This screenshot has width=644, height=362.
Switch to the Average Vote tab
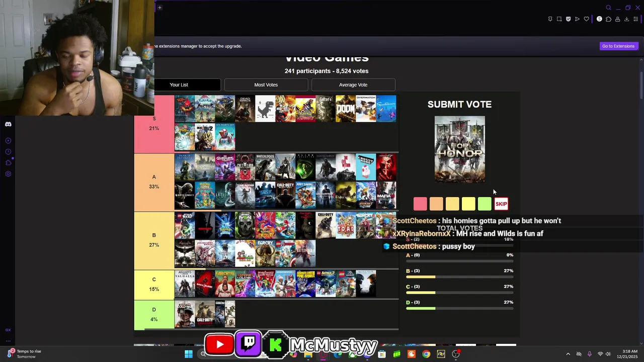pyautogui.click(x=353, y=84)
